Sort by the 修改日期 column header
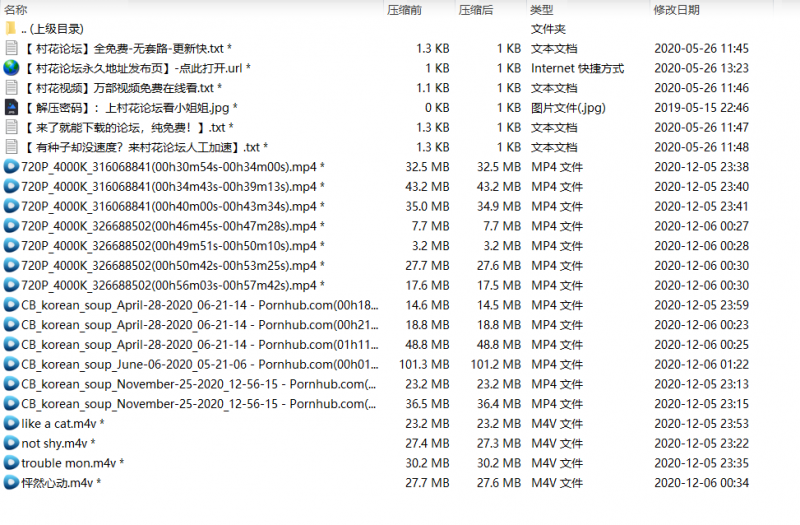This screenshot has width=800, height=525. click(676, 9)
